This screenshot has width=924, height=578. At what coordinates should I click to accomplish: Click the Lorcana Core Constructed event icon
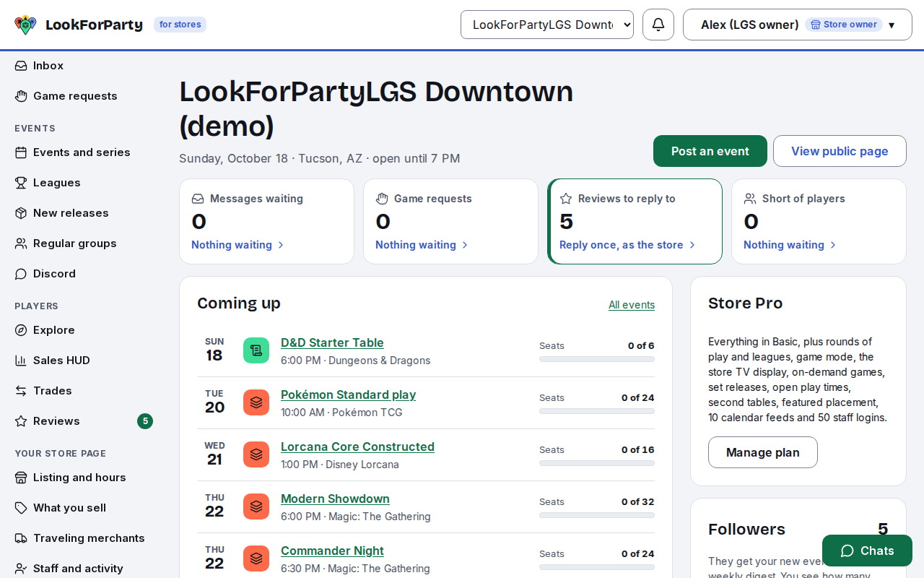click(256, 454)
